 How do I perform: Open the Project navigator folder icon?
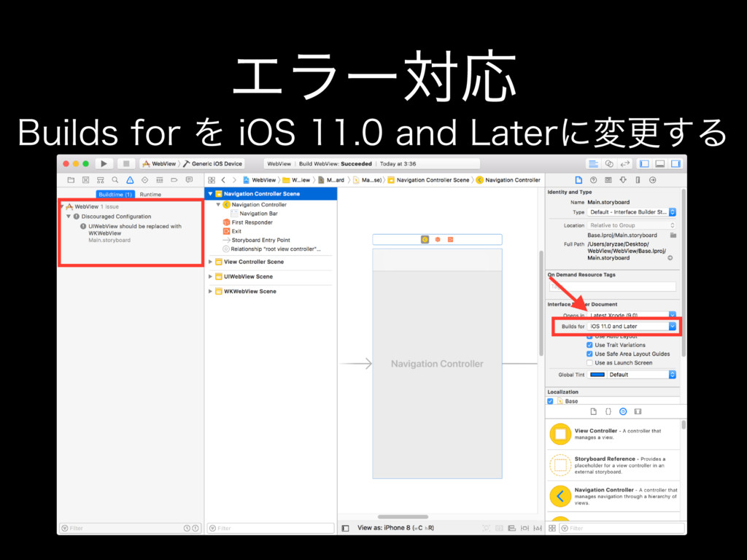pyautogui.click(x=71, y=180)
